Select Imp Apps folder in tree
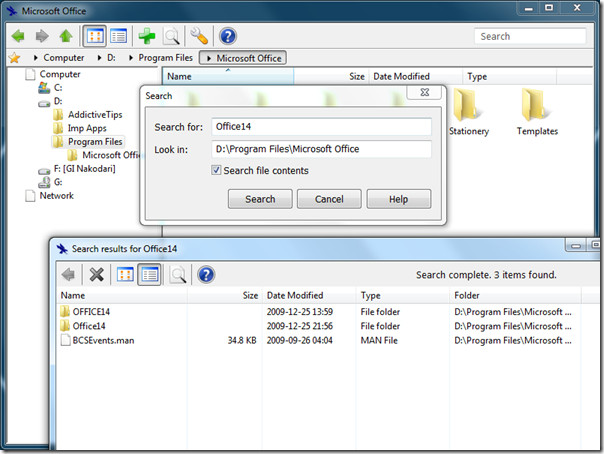 click(x=80, y=128)
